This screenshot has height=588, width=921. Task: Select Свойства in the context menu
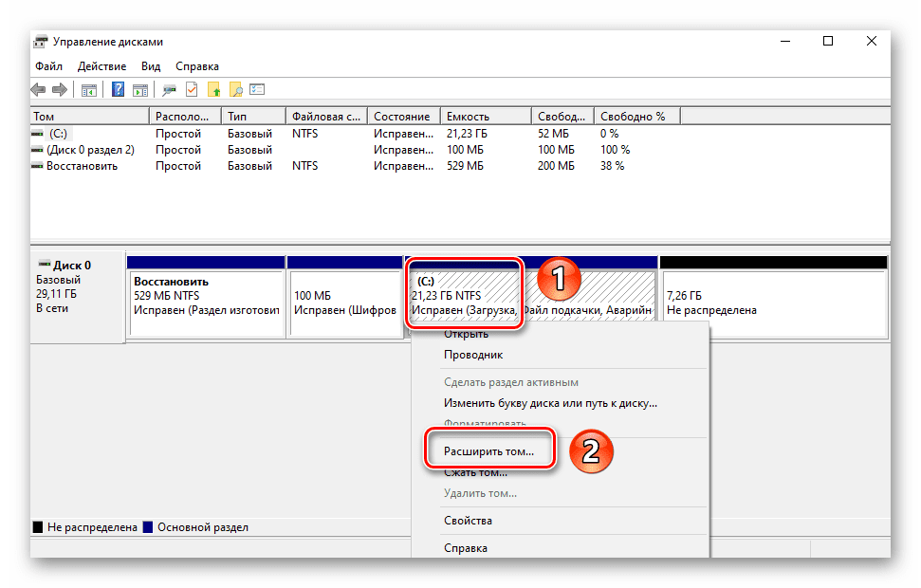[x=469, y=521]
